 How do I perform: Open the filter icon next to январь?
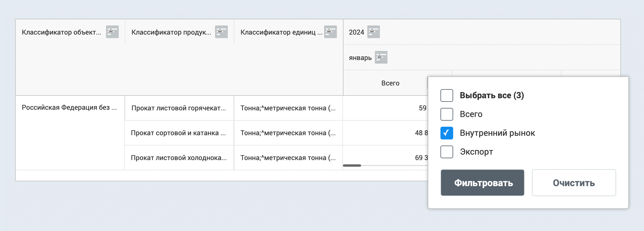point(381,57)
